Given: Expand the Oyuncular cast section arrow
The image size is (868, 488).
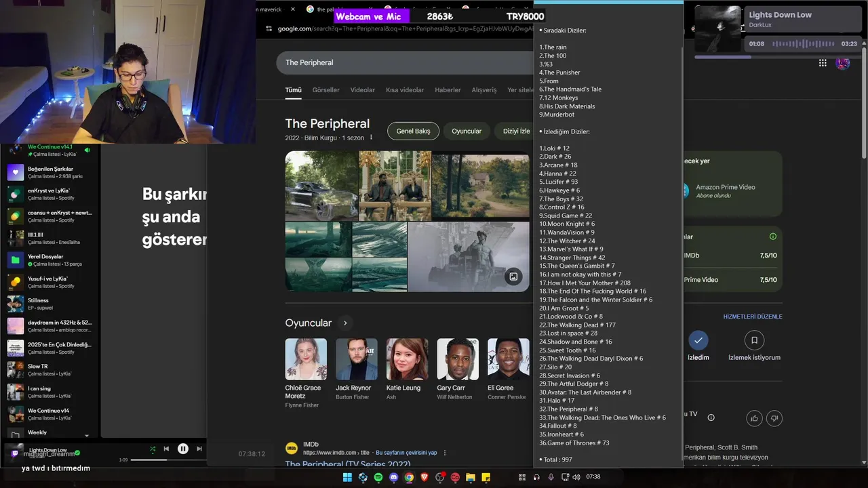Looking at the screenshot, I should coord(345,323).
